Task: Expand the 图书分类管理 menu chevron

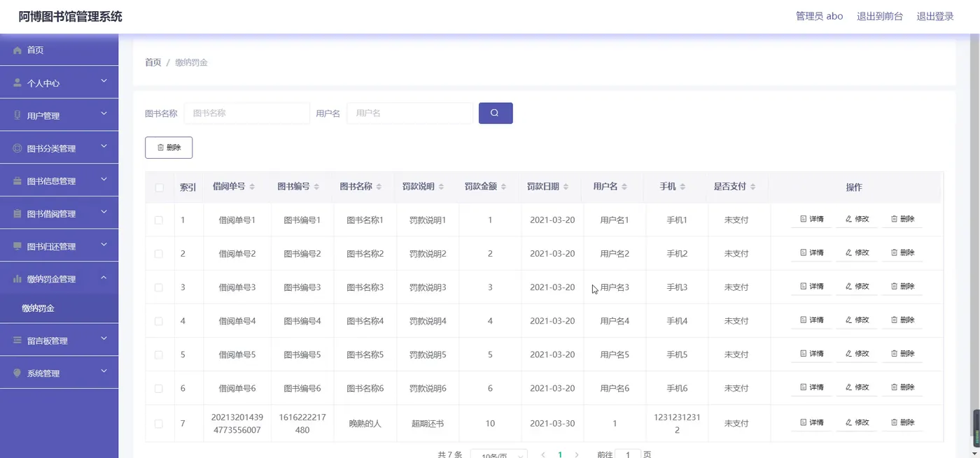Action: point(104,147)
